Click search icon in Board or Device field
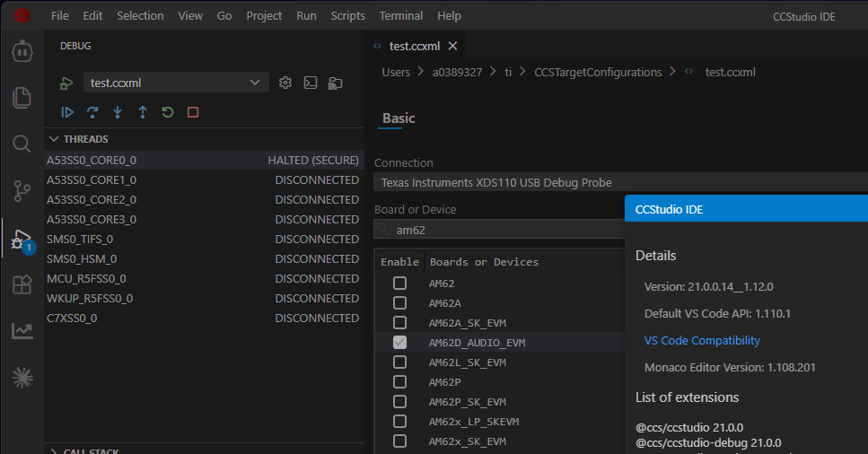This screenshot has height=454, width=868. tap(383, 229)
